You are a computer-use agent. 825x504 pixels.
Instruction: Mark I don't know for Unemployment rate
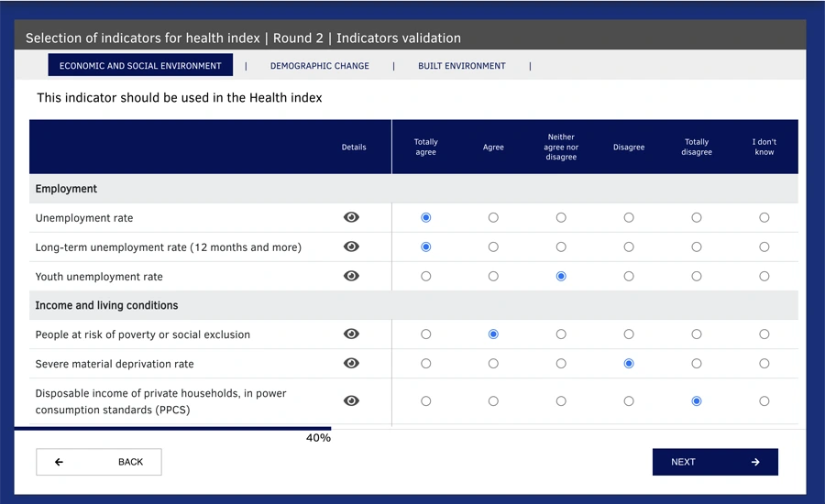click(764, 217)
